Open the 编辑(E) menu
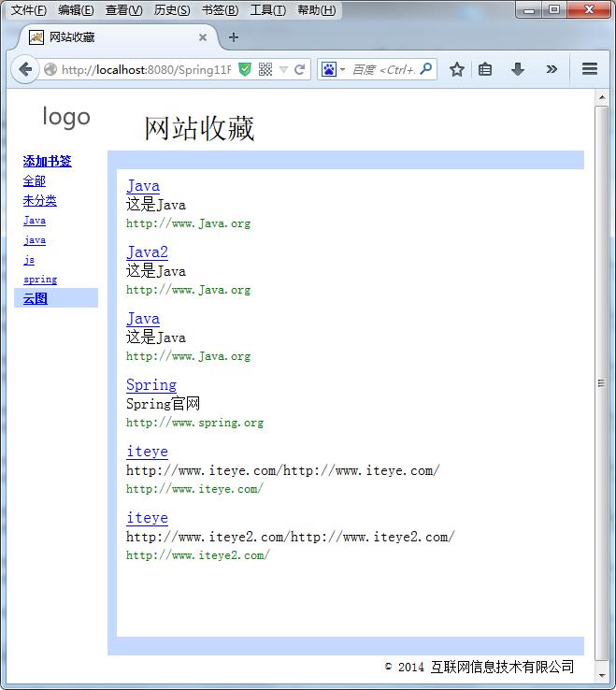The height and width of the screenshot is (690, 616). [76, 10]
